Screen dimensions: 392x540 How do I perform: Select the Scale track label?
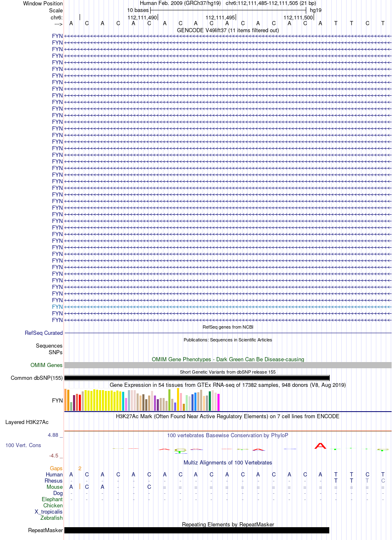56,10
